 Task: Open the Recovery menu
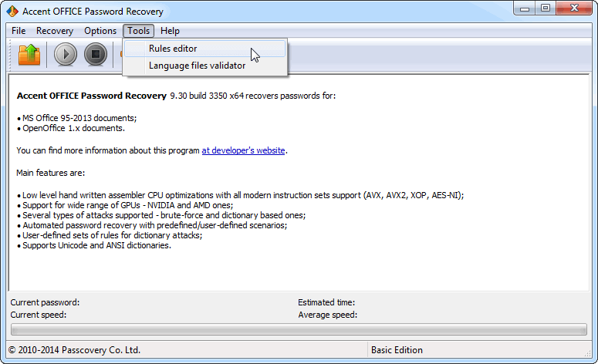tap(55, 31)
